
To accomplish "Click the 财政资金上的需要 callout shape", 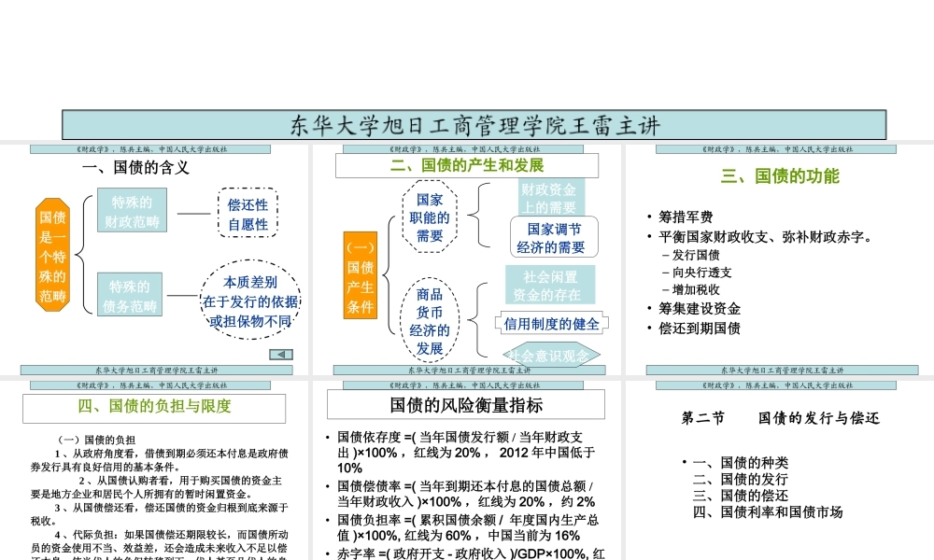I will [550, 196].
